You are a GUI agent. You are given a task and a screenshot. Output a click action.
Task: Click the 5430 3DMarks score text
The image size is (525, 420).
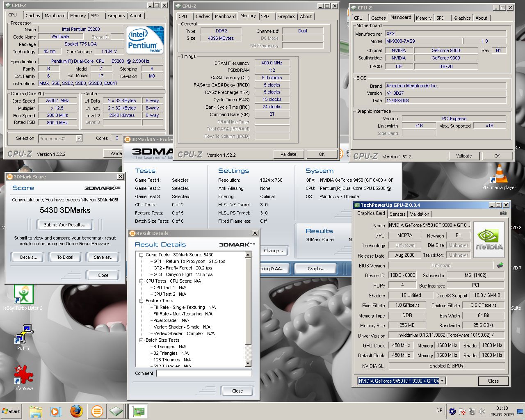tap(65, 210)
